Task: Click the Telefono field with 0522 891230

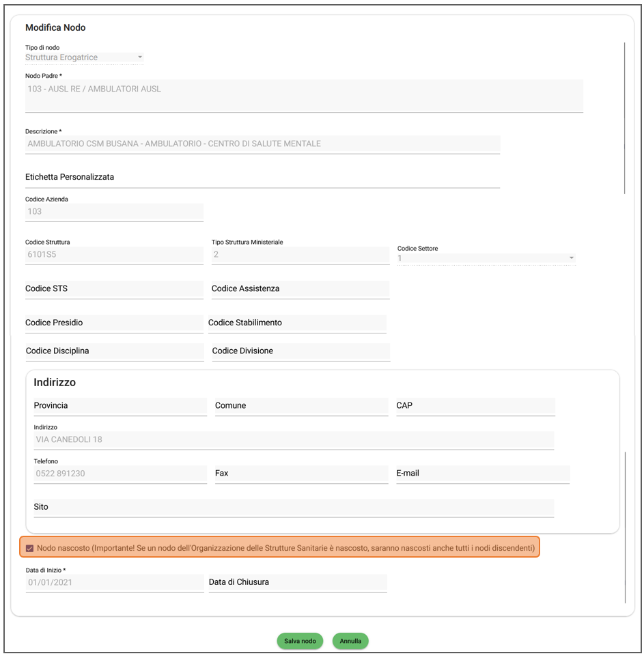Action: (x=120, y=473)
